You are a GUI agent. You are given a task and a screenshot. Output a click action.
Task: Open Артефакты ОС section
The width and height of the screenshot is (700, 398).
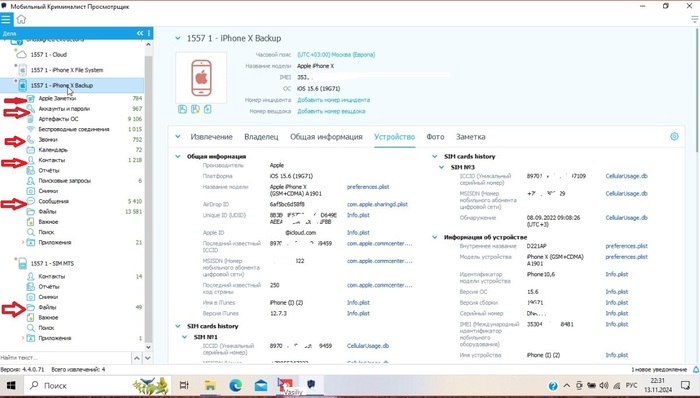point(58,119)
